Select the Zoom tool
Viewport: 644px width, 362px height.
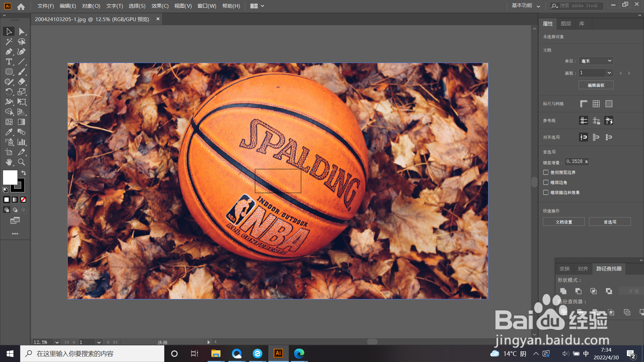pos(22,162)
